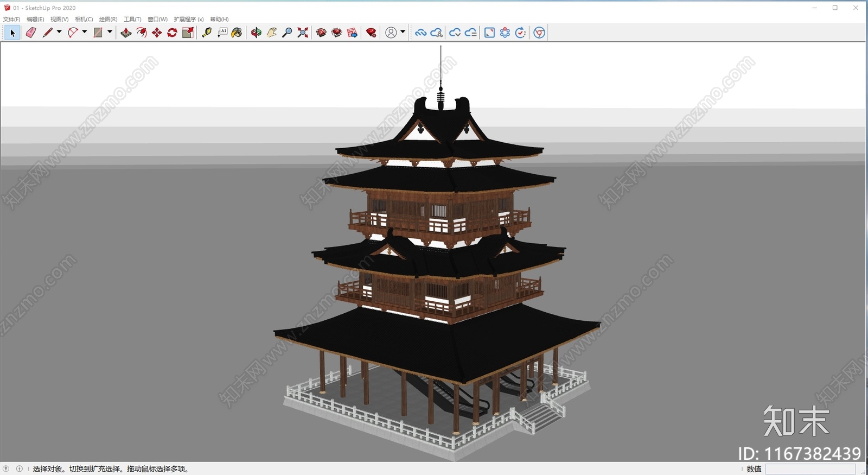
Task: Click the cloud with checkmark icon
Action: 455,33
